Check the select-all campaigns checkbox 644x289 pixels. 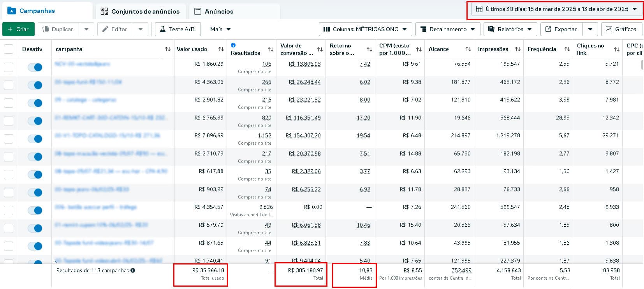pos(9,49)
